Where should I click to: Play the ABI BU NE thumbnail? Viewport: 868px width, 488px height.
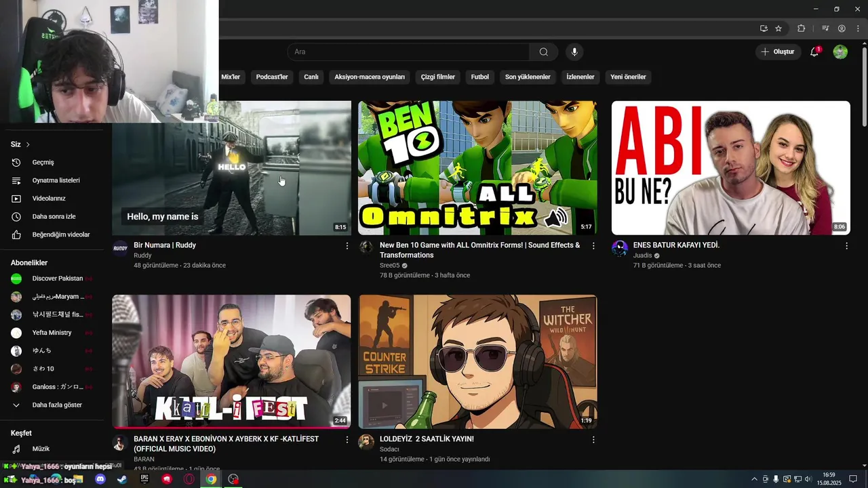click(731, 168)
